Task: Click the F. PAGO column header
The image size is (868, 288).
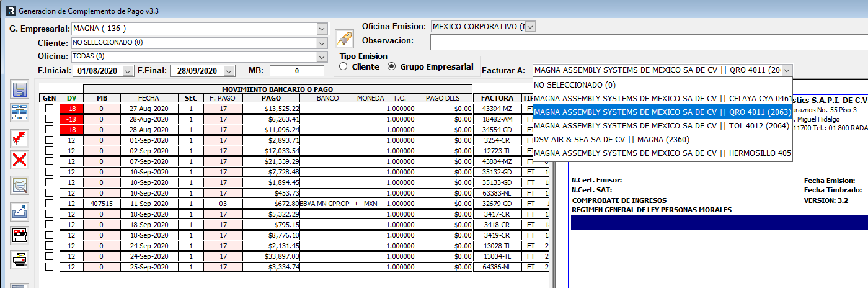Action: [x=223, y=98]
